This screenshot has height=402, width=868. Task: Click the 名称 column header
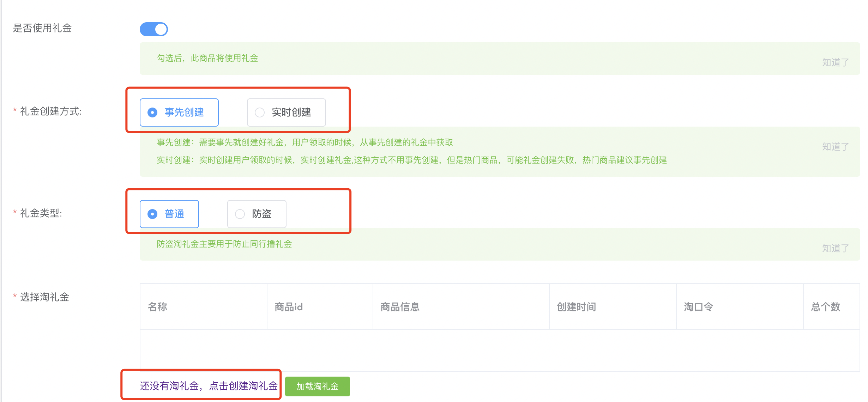157,307
